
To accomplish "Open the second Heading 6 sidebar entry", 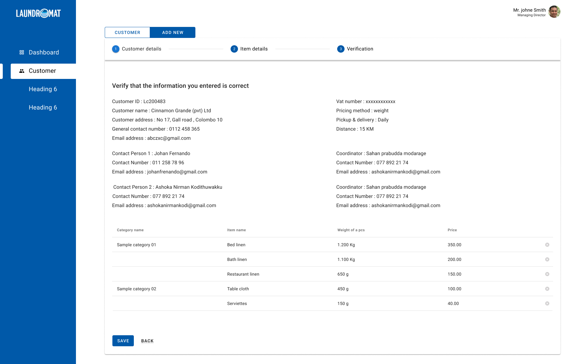I will click(43, 107).
